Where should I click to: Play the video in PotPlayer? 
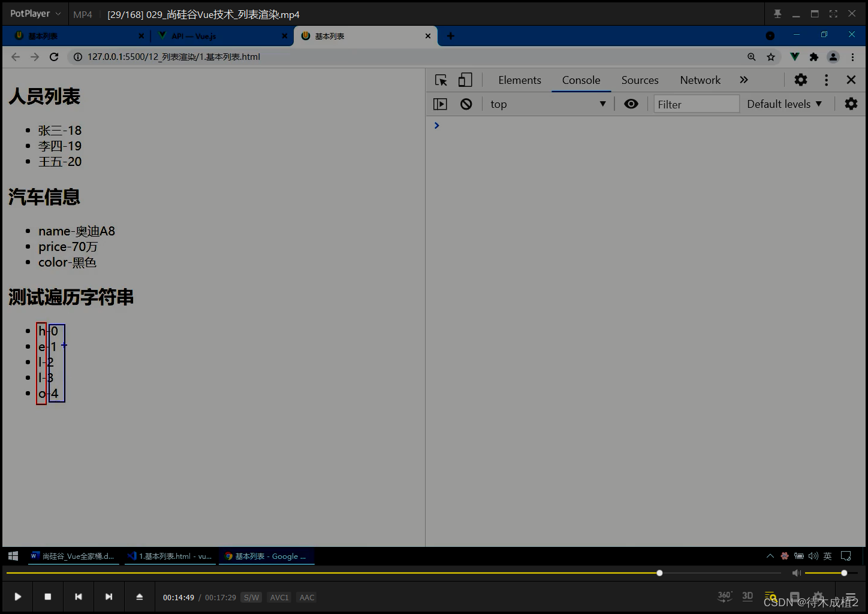coord(18,597)
